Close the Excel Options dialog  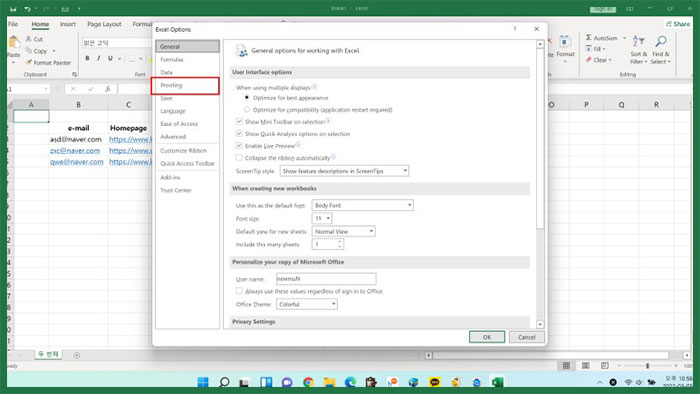pos(537,29)
